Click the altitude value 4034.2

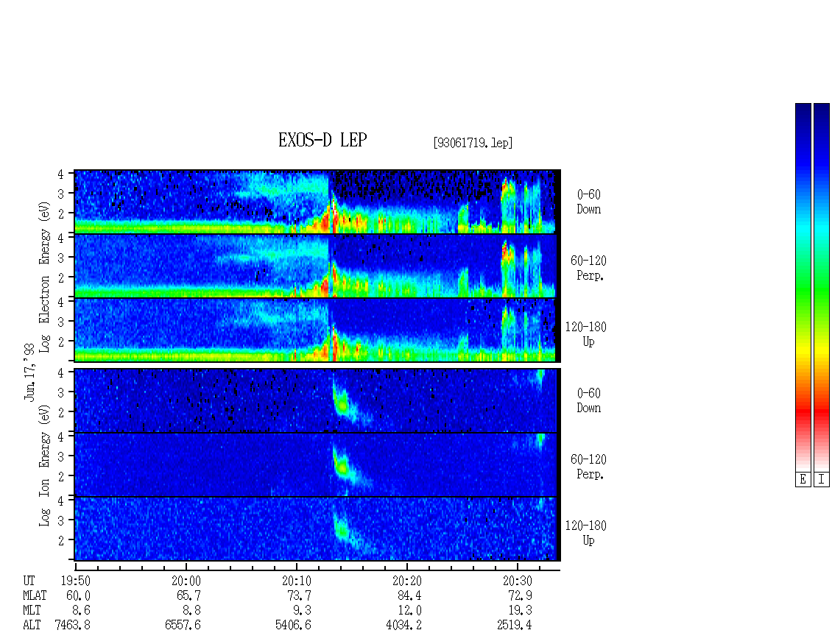(403, 626)
